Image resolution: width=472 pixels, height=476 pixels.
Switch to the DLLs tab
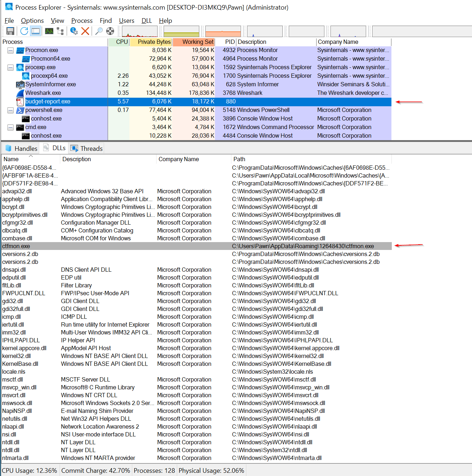pos(54,148)
